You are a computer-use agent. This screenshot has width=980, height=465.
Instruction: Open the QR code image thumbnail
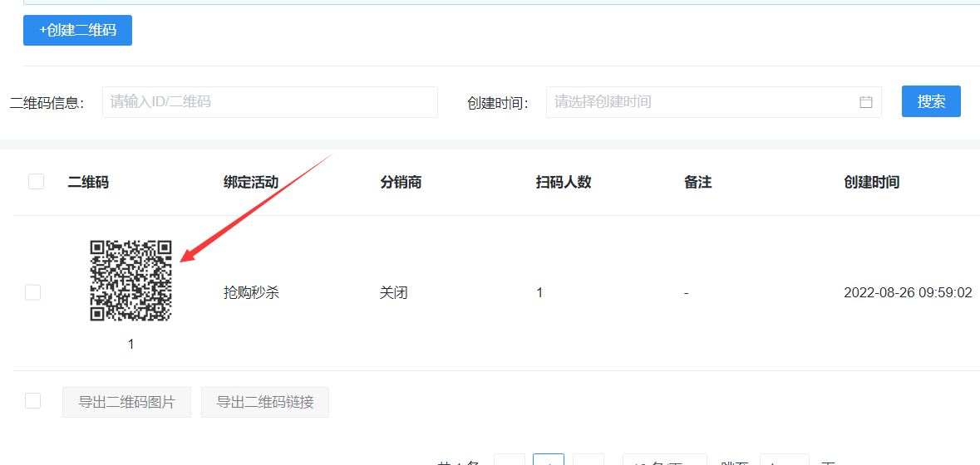(x=131, y=281)
